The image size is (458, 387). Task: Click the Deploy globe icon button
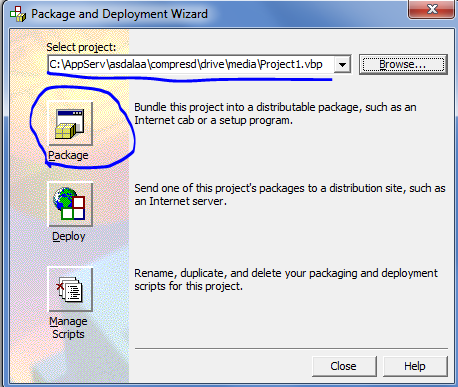point(70,204)
